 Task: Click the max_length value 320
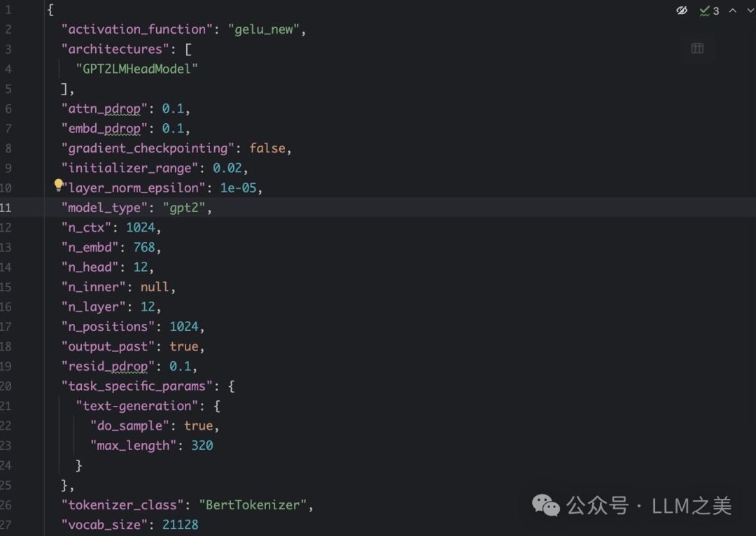[202, 445]
